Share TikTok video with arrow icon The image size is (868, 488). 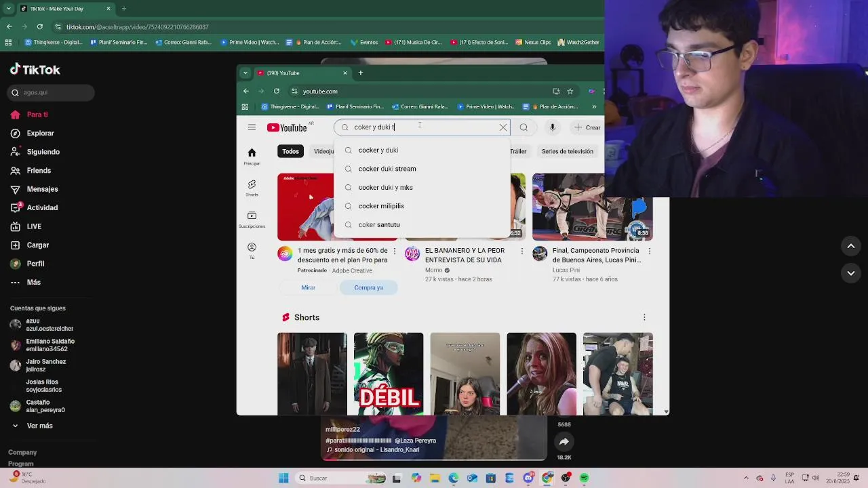(564, 442)
